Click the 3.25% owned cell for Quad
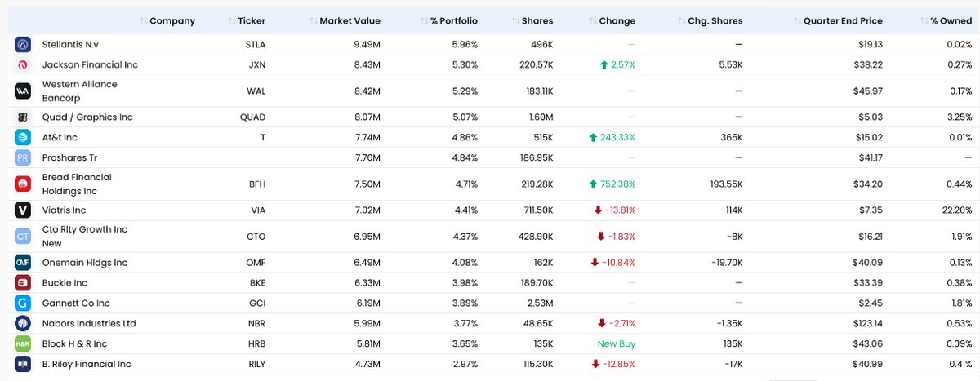Viewport: 980px width, 381px height. coord(960,117)
